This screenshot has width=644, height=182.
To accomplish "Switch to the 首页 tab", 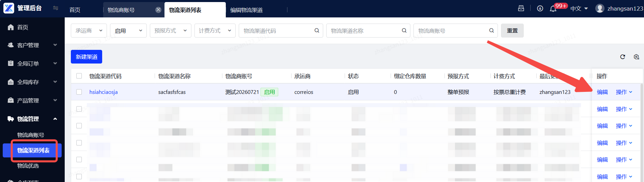I will pyautogui.click(x=75, y=10).
